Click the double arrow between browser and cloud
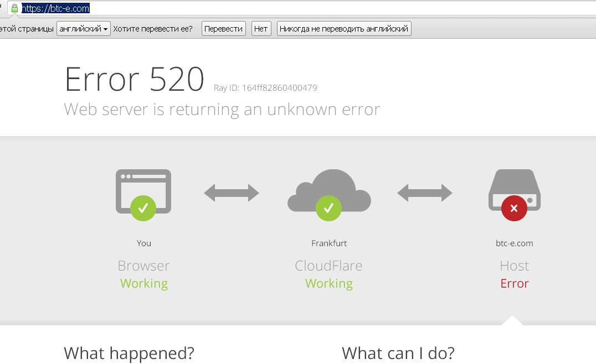Screen dimensions: 596x364 tap(231, 193)
